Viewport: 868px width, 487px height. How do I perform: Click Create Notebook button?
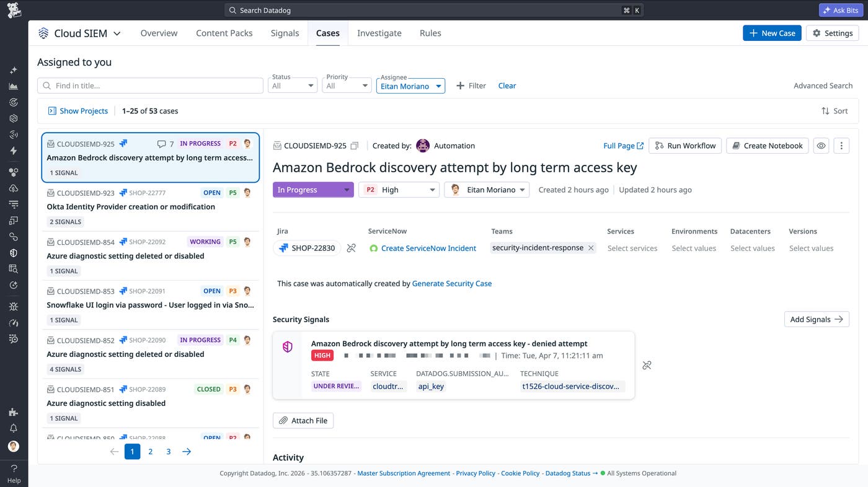pyautogui.click(x=768, y=146)
